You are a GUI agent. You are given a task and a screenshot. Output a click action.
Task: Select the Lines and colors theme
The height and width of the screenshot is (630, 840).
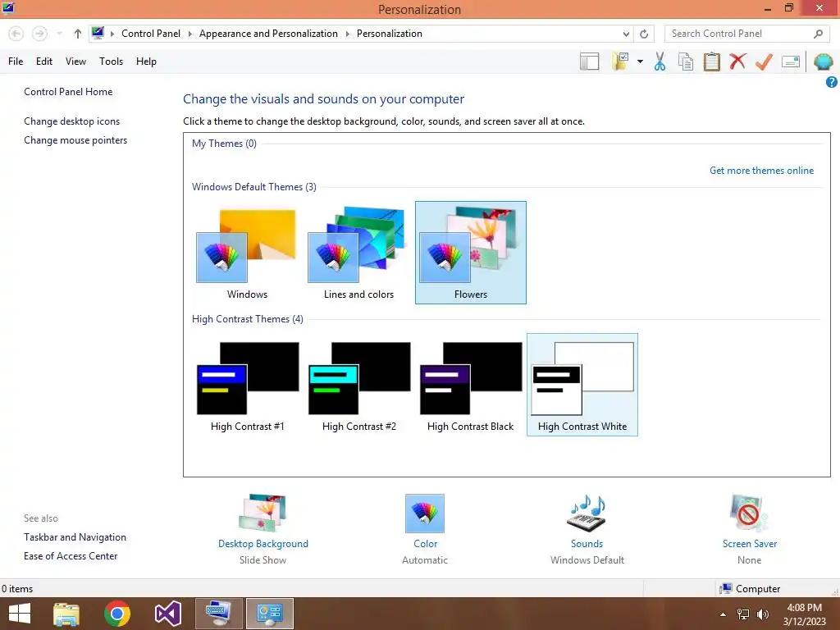pos(359,253)
